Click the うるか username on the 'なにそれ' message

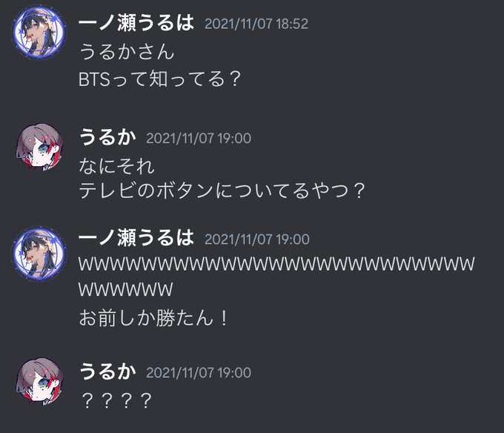coord(107,138)
